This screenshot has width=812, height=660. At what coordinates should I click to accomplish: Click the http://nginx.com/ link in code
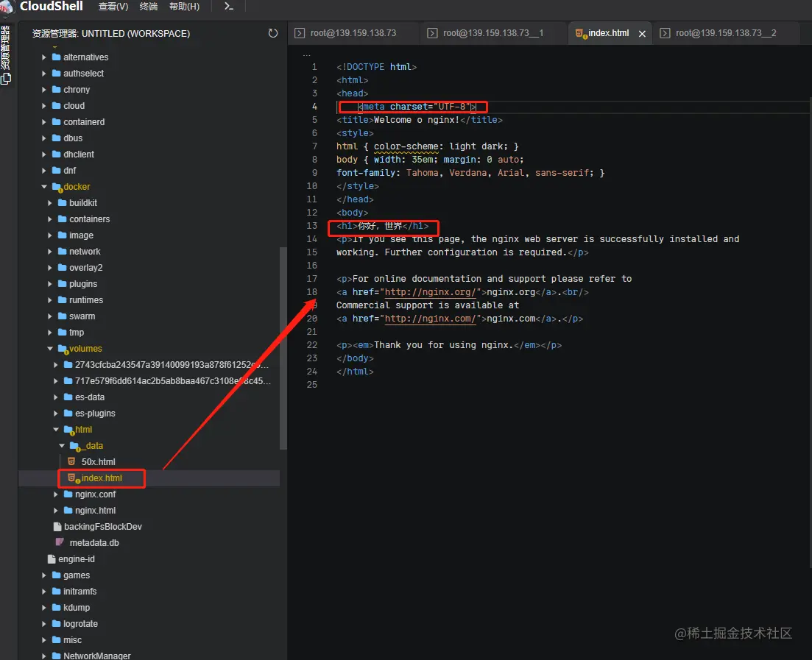coord(431,319)
